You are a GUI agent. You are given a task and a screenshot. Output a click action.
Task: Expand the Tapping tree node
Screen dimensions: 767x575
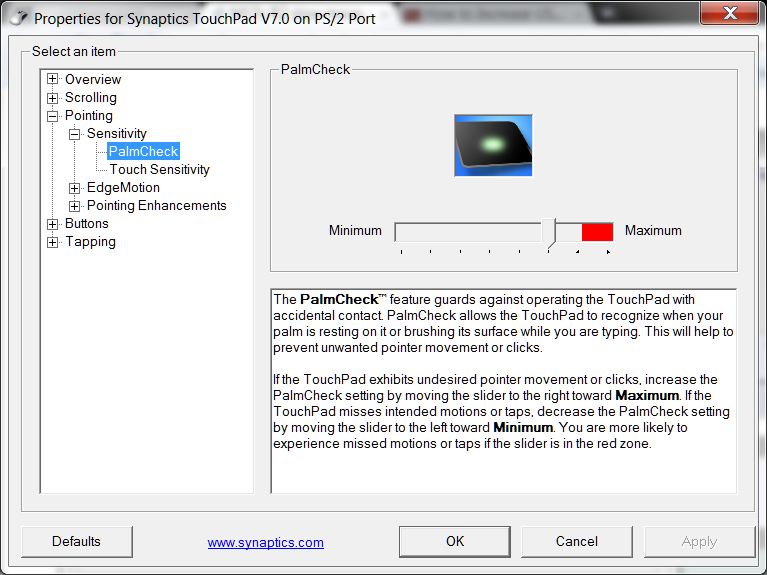52,242
